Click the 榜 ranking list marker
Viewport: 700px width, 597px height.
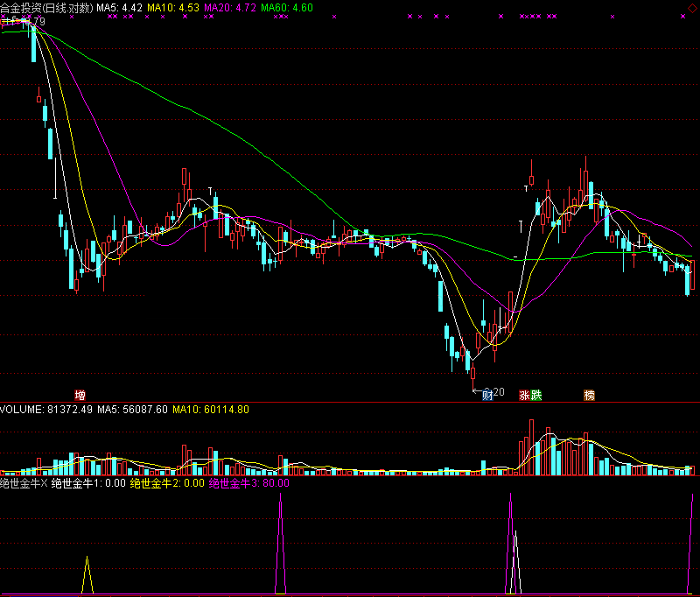point(589,395)
